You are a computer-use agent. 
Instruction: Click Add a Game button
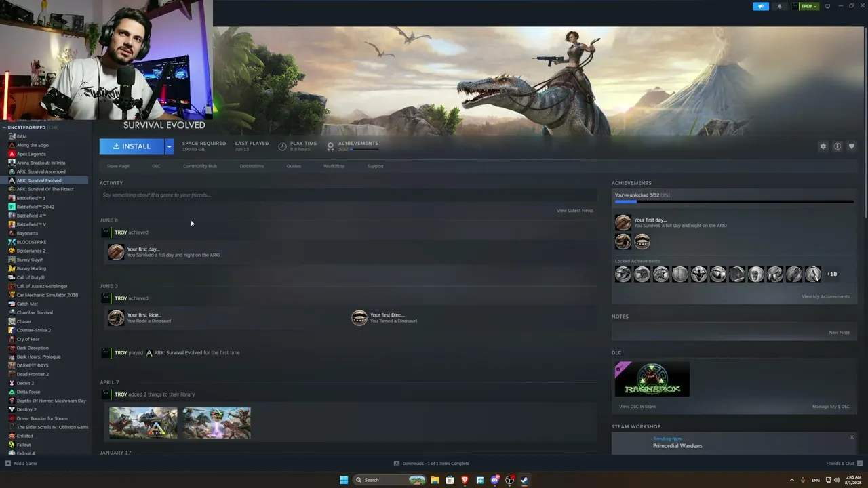pos(21,464)
